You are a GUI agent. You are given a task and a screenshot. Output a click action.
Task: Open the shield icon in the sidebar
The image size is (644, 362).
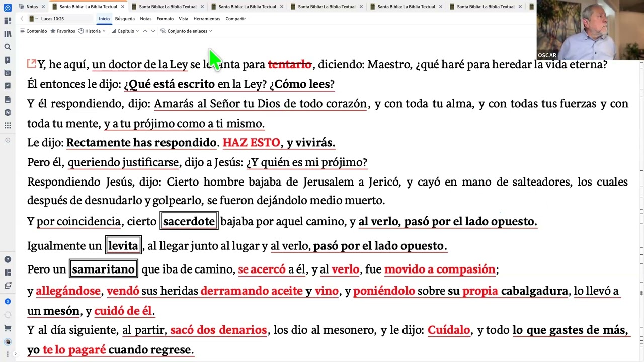(8, 112)
